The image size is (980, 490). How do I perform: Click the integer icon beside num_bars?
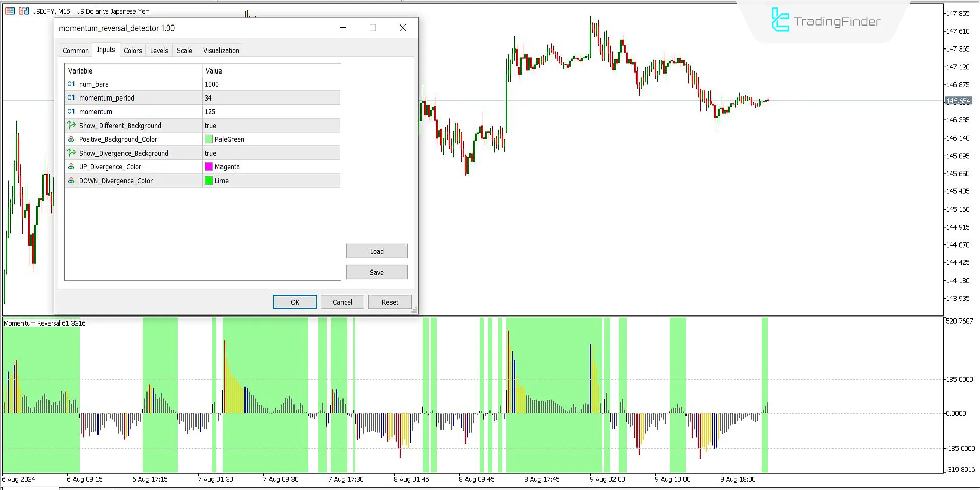pos(71,84)
